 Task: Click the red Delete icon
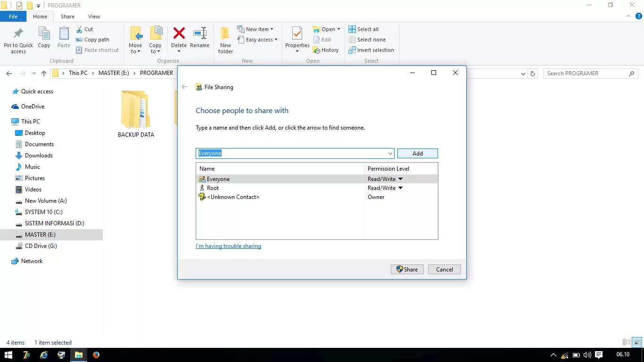click(x=179, y=33)
